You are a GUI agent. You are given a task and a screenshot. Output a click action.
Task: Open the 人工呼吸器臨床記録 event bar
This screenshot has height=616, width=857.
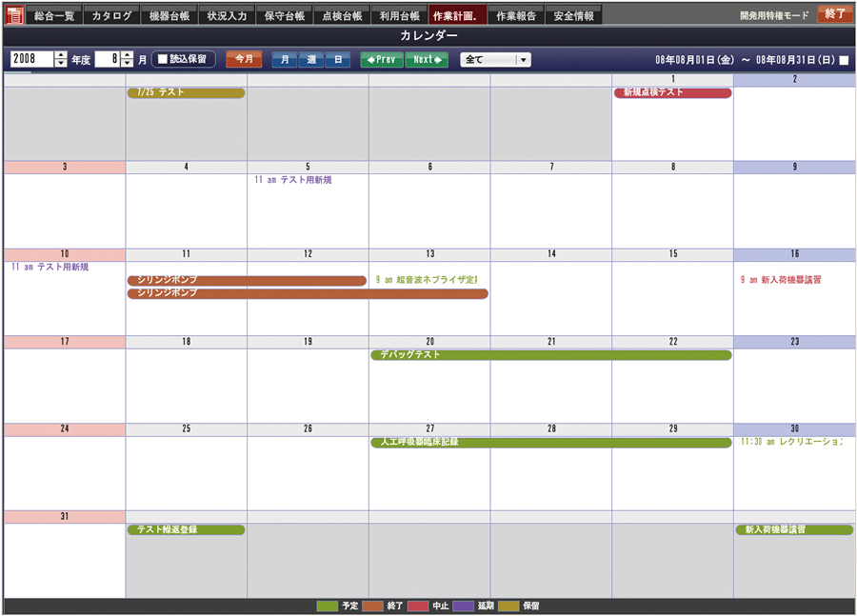[x=551, y=443]
